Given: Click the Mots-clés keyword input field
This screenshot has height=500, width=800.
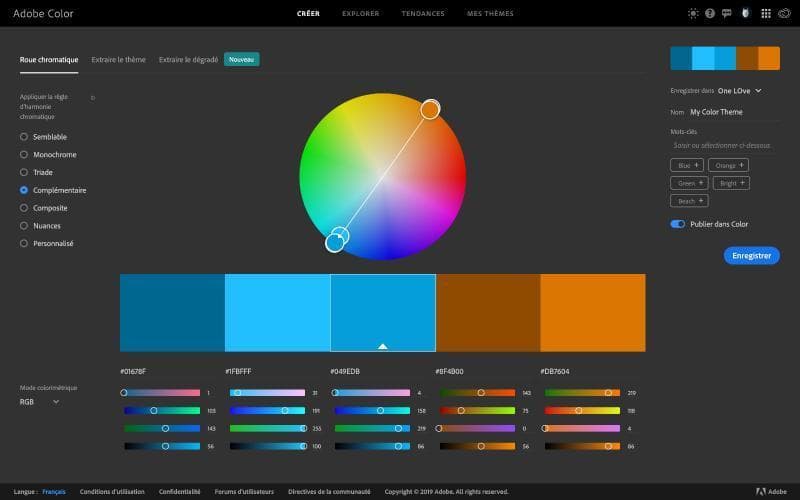Looking at the screenshot, I should (724, 145).
